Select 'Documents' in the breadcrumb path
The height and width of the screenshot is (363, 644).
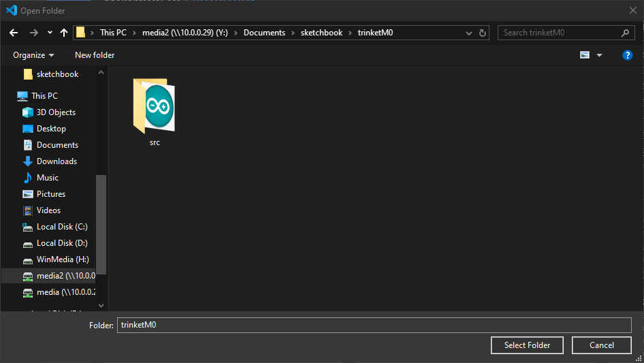[264, 33]
